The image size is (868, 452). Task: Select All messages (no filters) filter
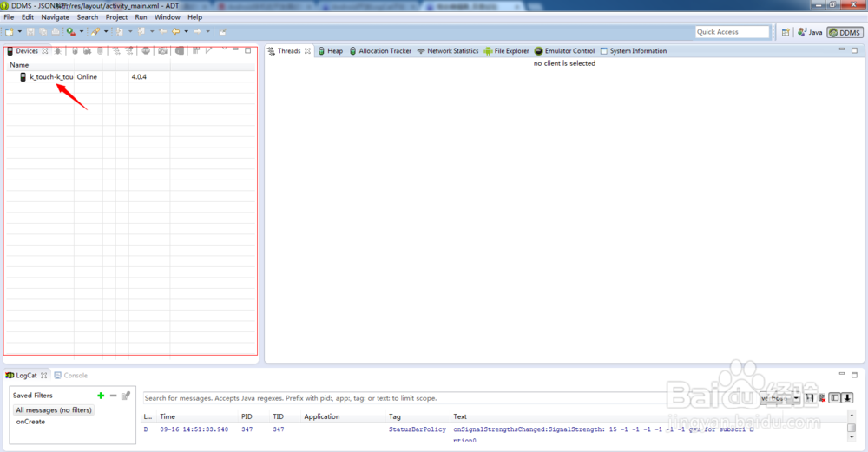pos(54,410)
